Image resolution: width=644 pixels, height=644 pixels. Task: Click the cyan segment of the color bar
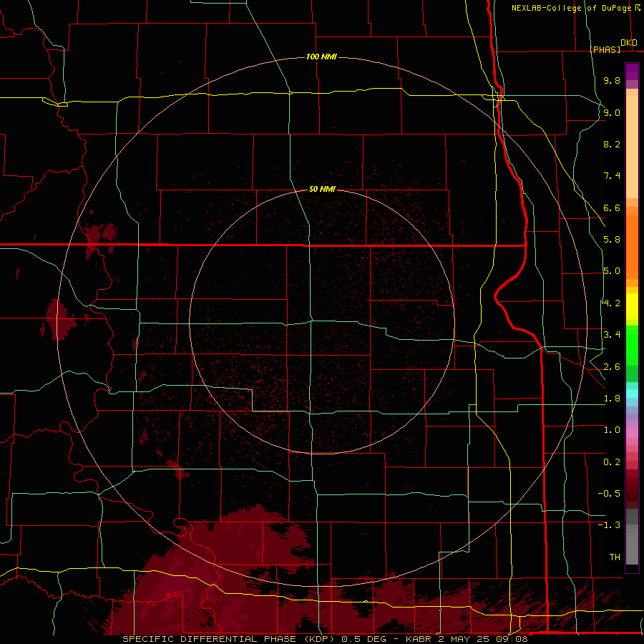click(632, 394)
